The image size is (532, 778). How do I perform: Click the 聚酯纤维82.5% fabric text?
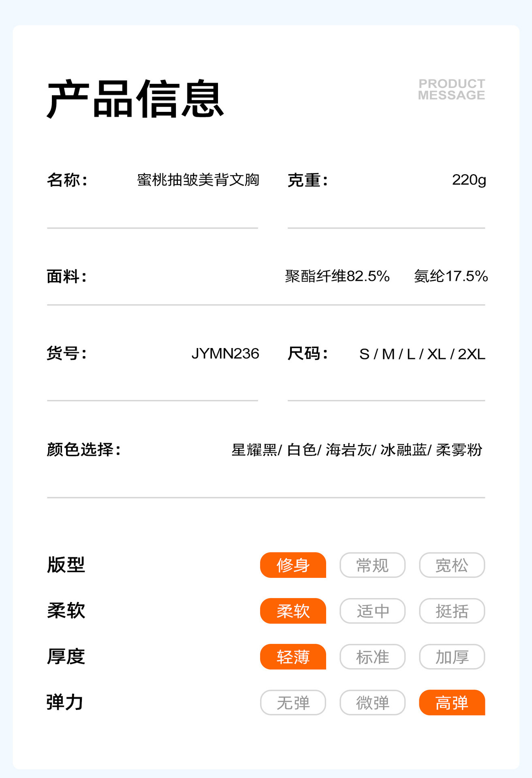(337, 276)
